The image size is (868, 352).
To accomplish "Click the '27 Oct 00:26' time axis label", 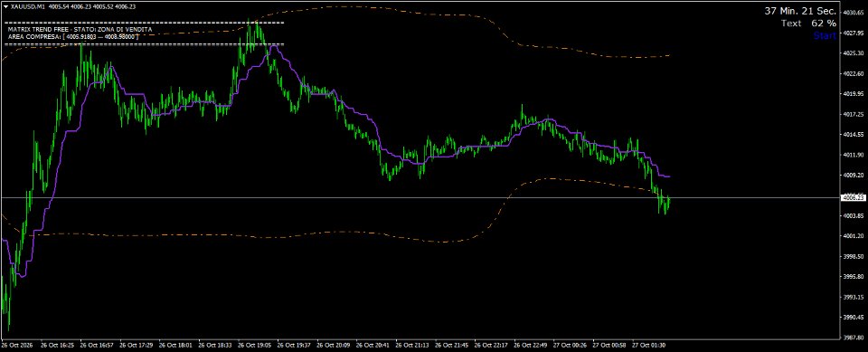I will [571, 345].
